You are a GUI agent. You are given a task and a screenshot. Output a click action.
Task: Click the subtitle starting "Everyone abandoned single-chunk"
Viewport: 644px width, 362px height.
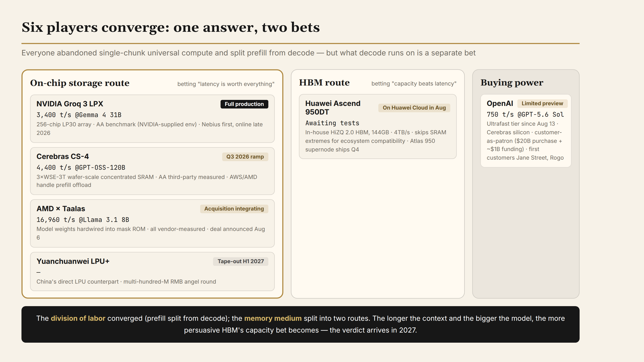click(249, 53)
